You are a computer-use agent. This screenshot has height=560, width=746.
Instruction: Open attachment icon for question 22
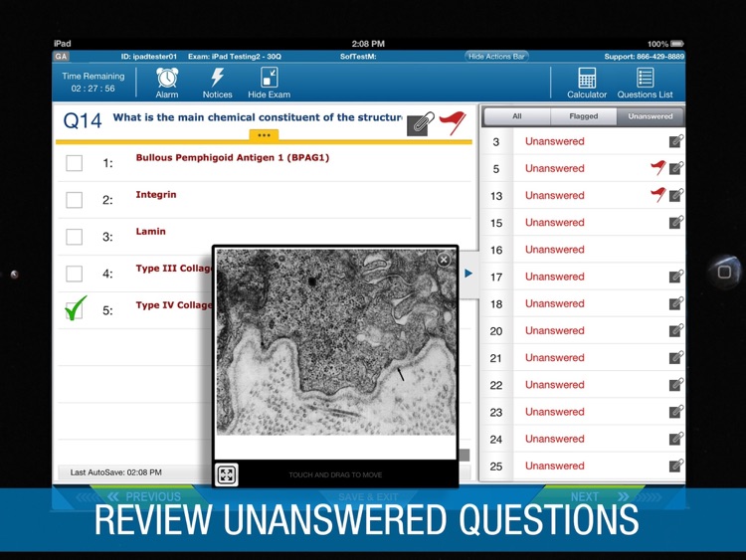[676, 384]
